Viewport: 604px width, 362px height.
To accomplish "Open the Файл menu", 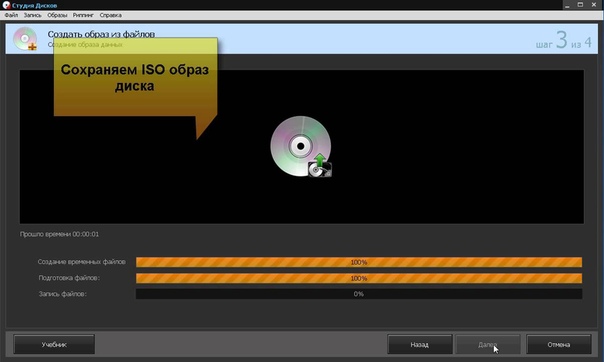I will pos(11,15).
